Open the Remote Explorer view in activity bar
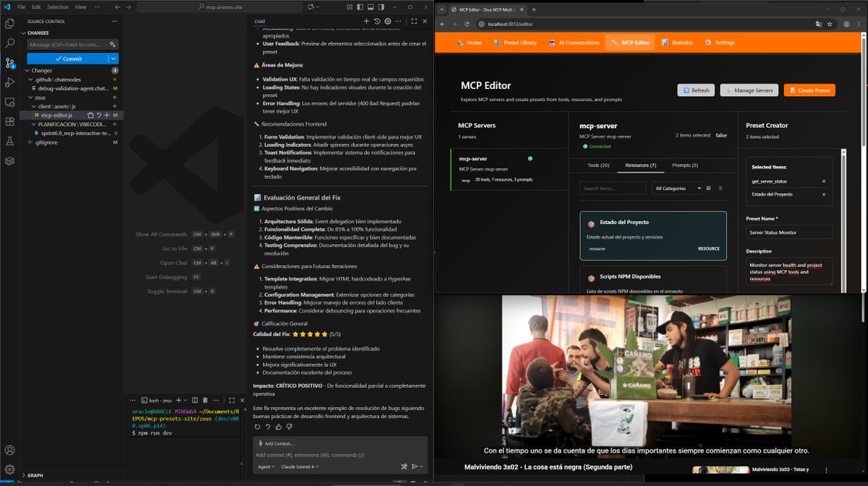 pyautogui.click(x=10, y=102)
